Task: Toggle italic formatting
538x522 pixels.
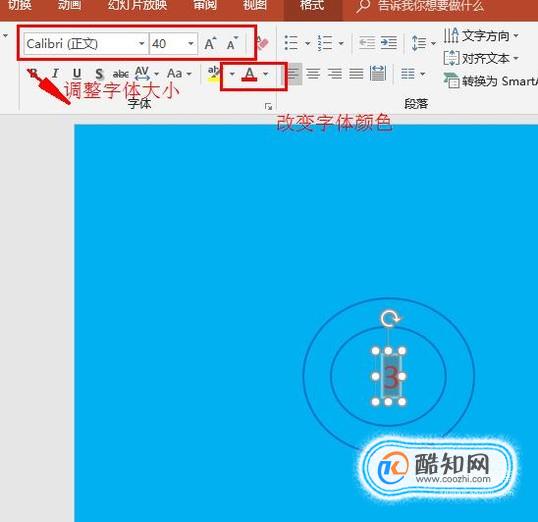Action: (x=55, y=73)
